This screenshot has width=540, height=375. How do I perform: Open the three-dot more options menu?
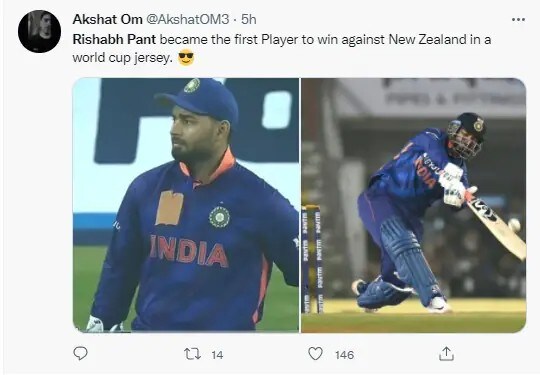pos(518,20)
